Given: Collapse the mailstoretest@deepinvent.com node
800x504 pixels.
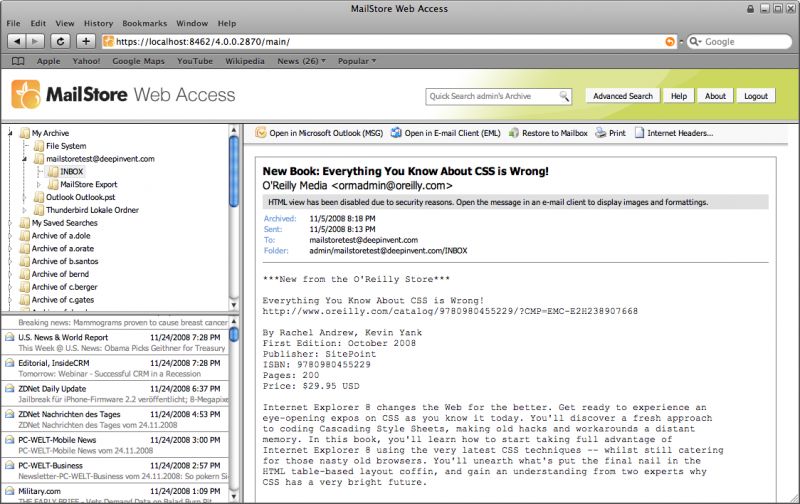Looking at the screenshot, I should 24,159.
